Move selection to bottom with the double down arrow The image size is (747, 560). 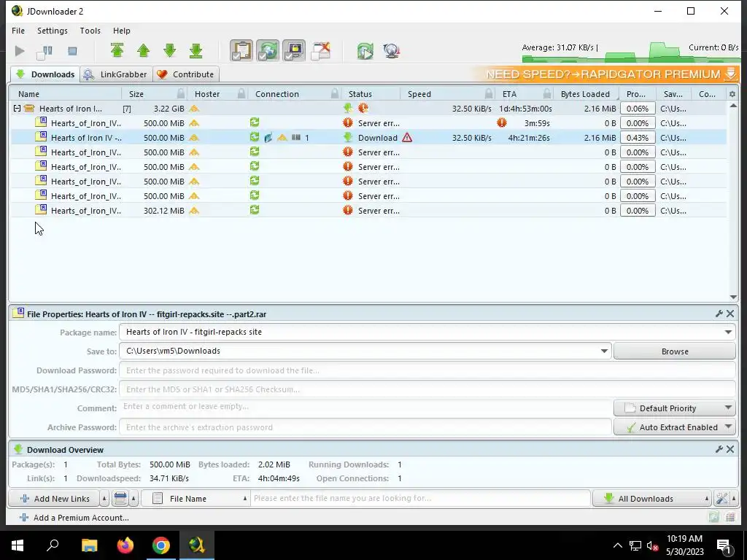click(196, 51)
